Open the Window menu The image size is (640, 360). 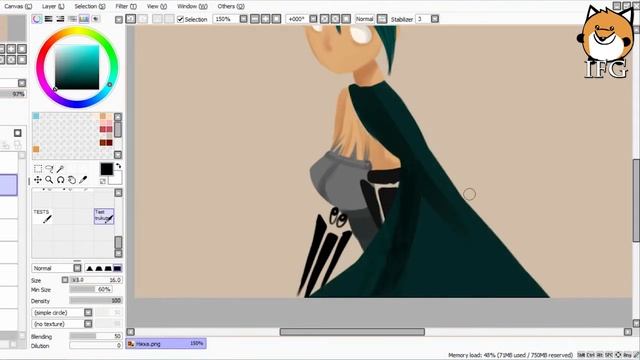pos(192,6)
